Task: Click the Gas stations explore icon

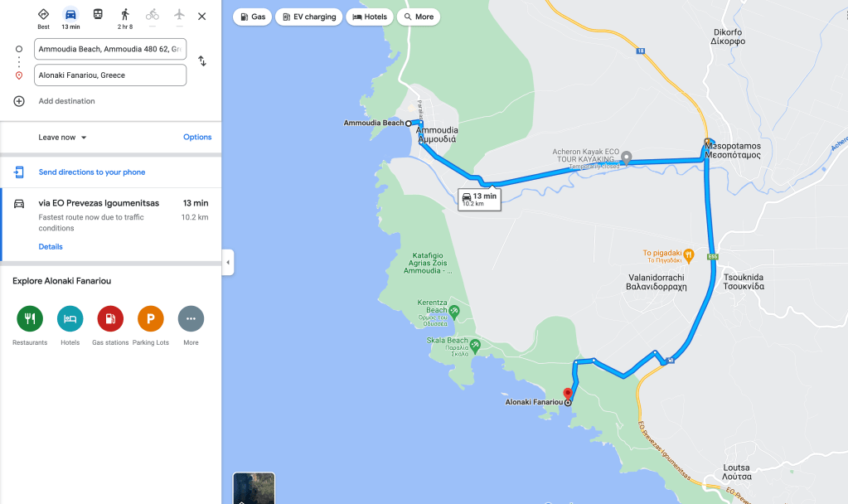Action: [x=110, y=318]
